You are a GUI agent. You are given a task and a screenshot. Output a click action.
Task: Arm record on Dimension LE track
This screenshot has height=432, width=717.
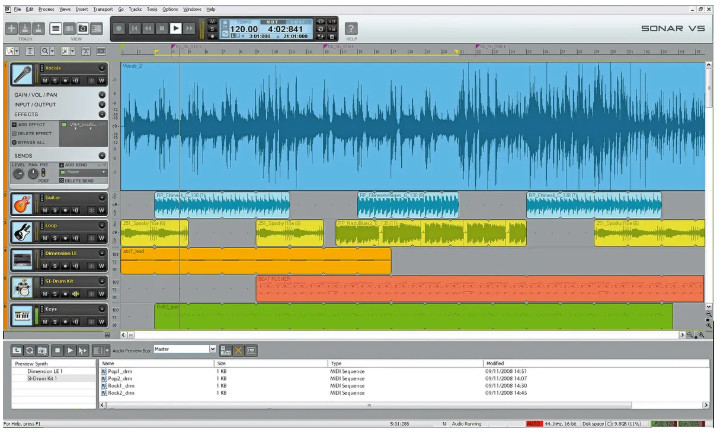pos(65,266)
